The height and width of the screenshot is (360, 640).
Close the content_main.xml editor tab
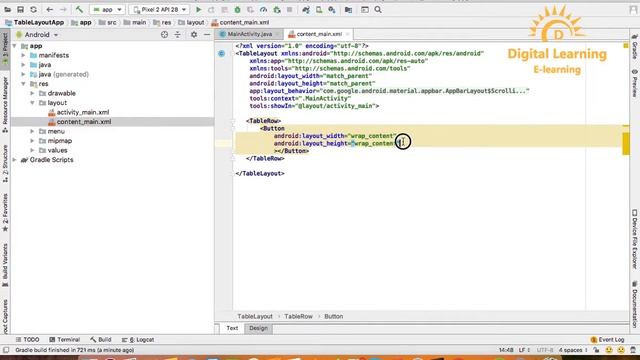347,34
